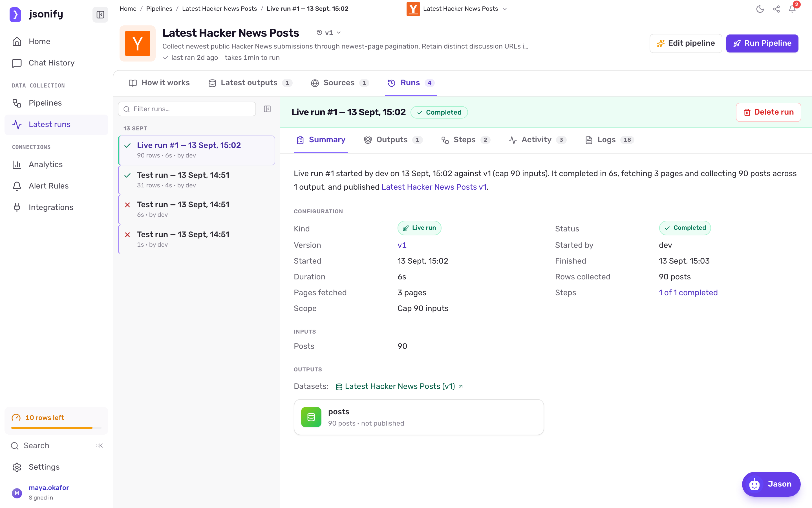Click the Hacker News Y pipeline thumbnail
The image size is (812, 508).
coord(138,43)
